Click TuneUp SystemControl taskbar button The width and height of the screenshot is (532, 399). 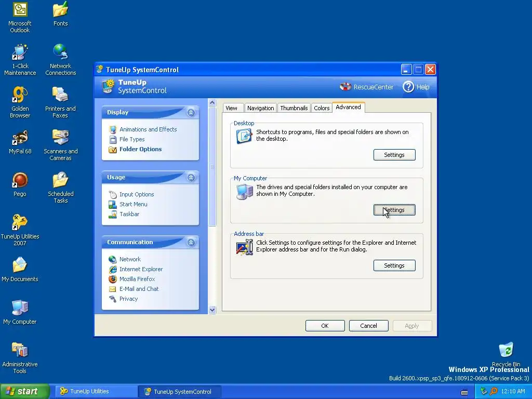180,392
